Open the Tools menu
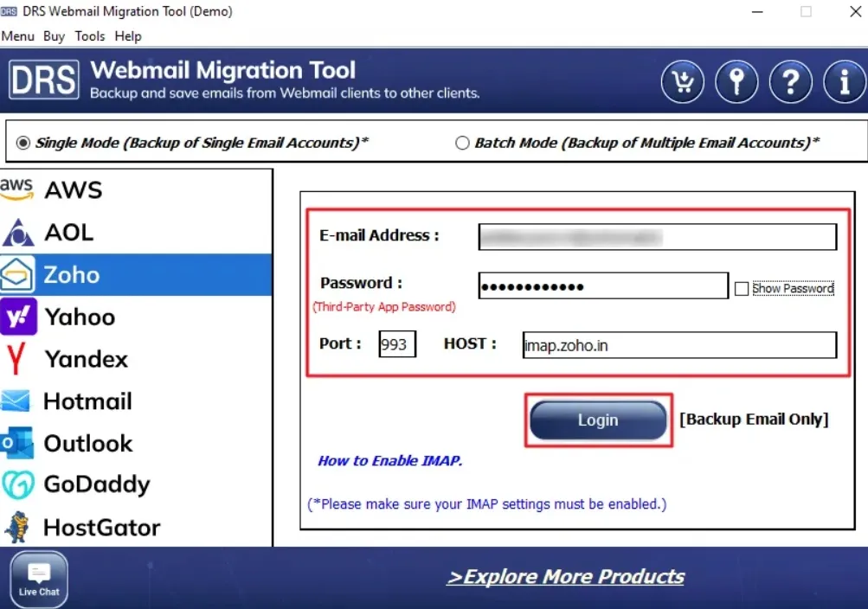 tap(90, 36)
